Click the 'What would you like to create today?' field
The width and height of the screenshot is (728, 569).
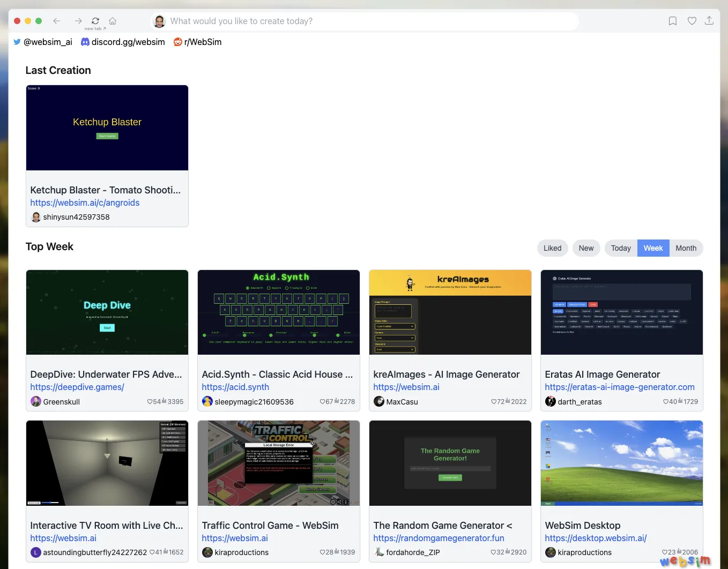click(x=365, y=21)
